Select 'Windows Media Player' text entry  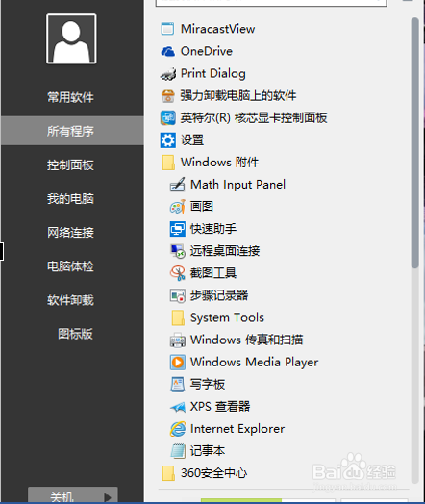255,363
